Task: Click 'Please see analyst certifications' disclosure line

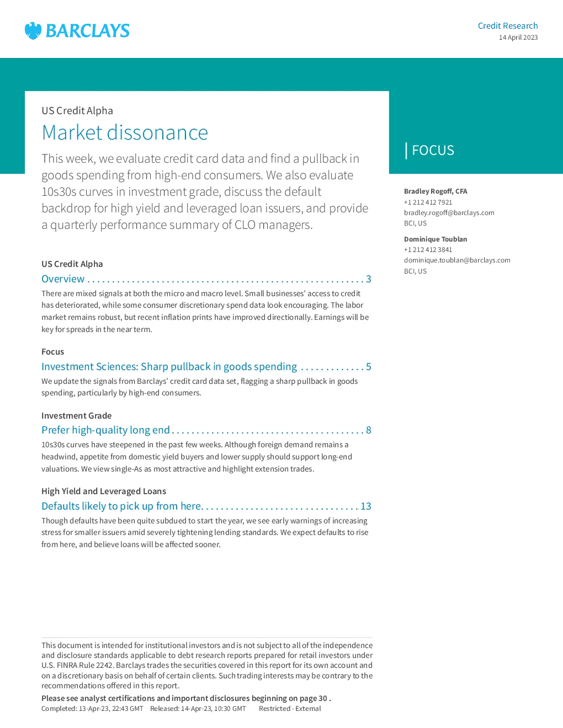Action: [186, 698]
